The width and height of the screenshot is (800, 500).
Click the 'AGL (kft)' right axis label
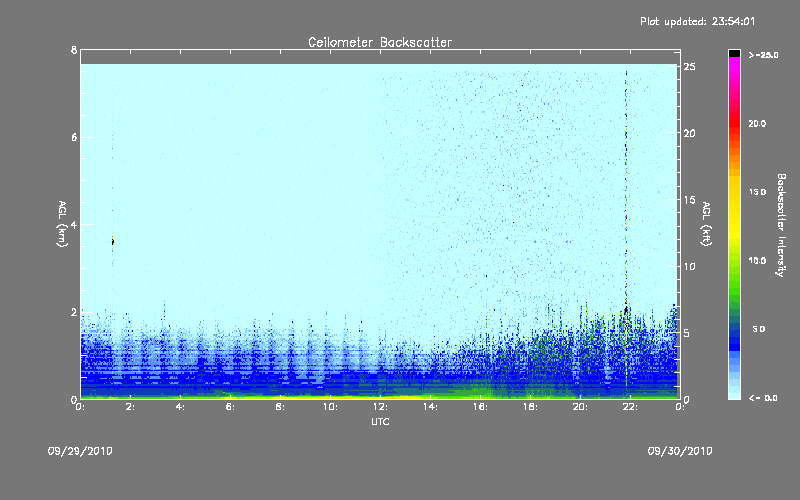pos(706,224)
